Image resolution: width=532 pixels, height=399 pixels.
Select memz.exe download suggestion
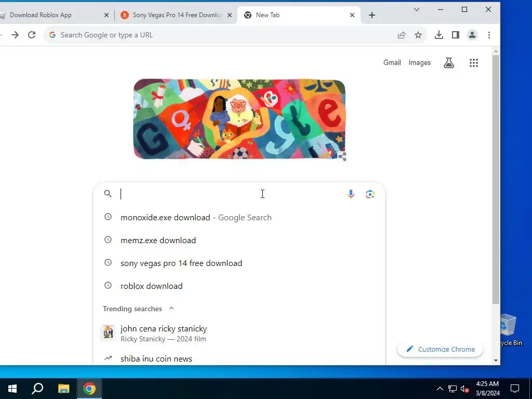pyautogui.click(x=239, y=240)
